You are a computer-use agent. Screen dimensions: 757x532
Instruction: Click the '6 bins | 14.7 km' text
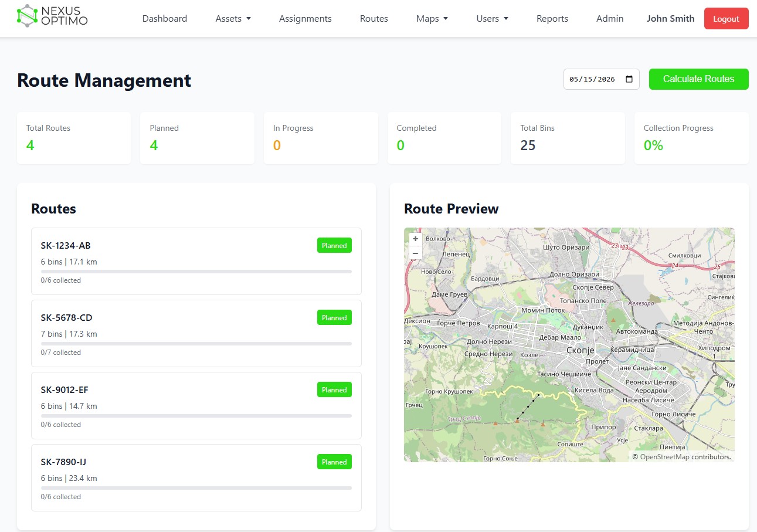[x=69, y=406]
